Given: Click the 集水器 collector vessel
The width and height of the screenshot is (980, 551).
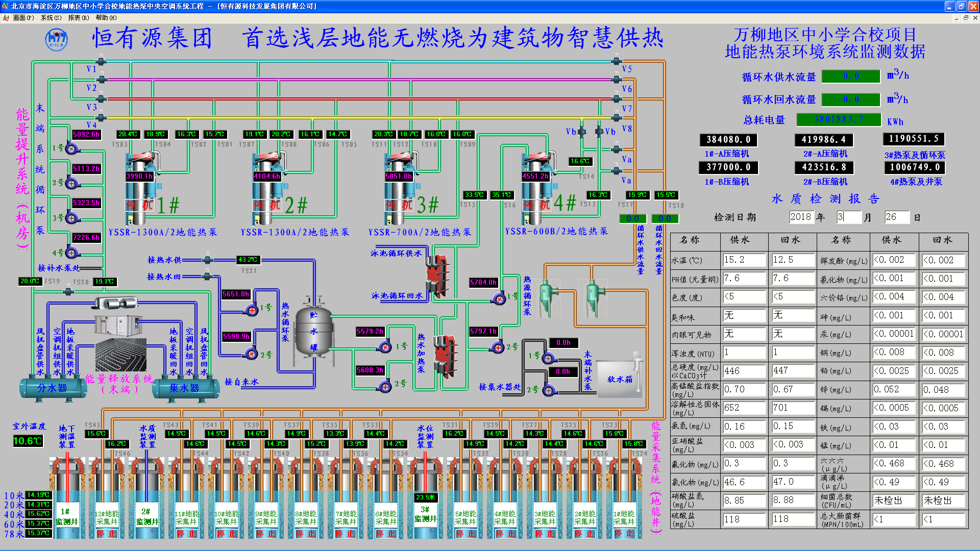Looking at the screenshot, I should click(184, 388).
